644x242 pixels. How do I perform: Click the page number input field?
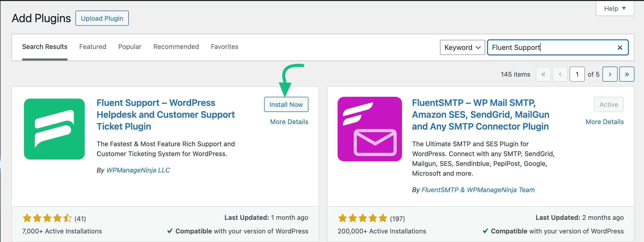coord(577,74)
